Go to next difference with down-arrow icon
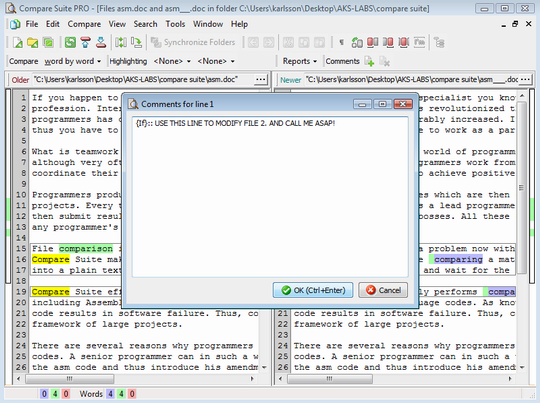The width and height of the screenshot is (540, 403). (x=101, y=42)
